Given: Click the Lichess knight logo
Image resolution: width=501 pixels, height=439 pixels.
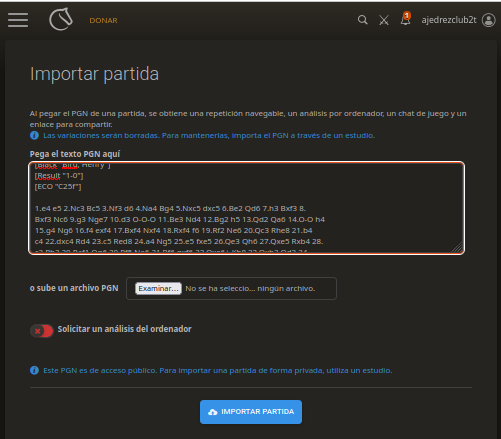Looking at the screenshot, I should 61,19.
